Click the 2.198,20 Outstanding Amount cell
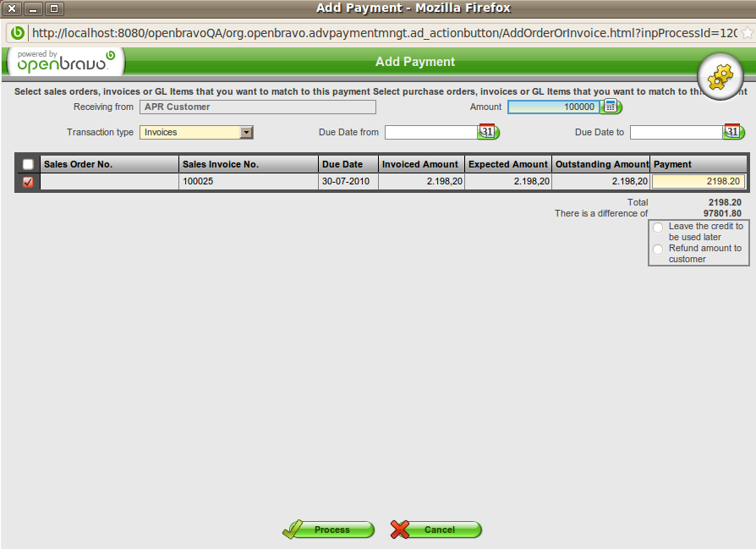Image resolution: width=756 pixels, height=549 pixels. click(x=600, y=181)
